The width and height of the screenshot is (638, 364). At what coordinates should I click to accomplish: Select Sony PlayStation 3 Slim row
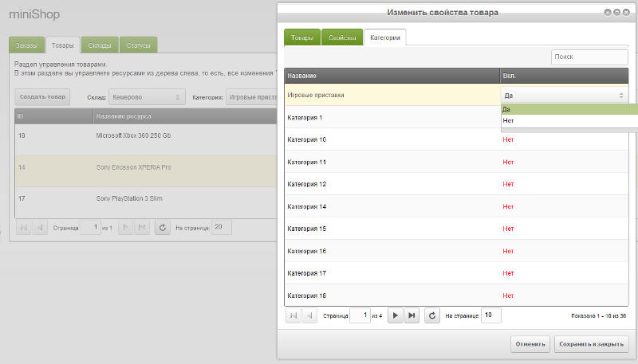coord(146,203)
